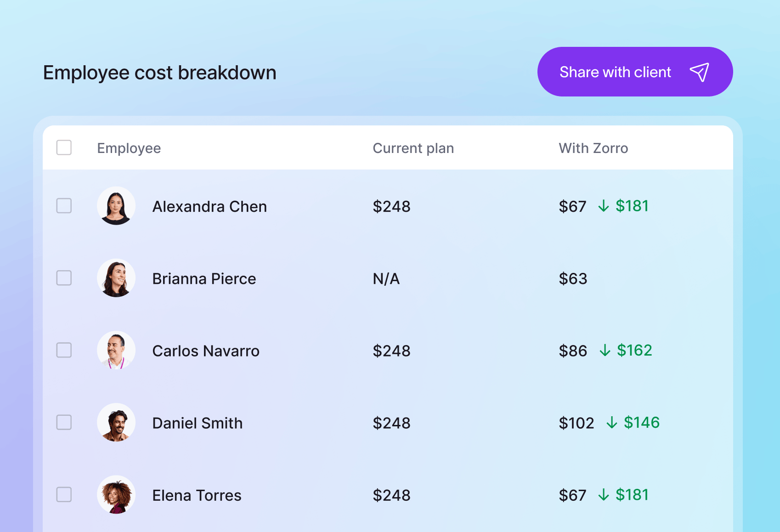Click Carlos Navarro's profile picture
780x532 pixels.
116,350
